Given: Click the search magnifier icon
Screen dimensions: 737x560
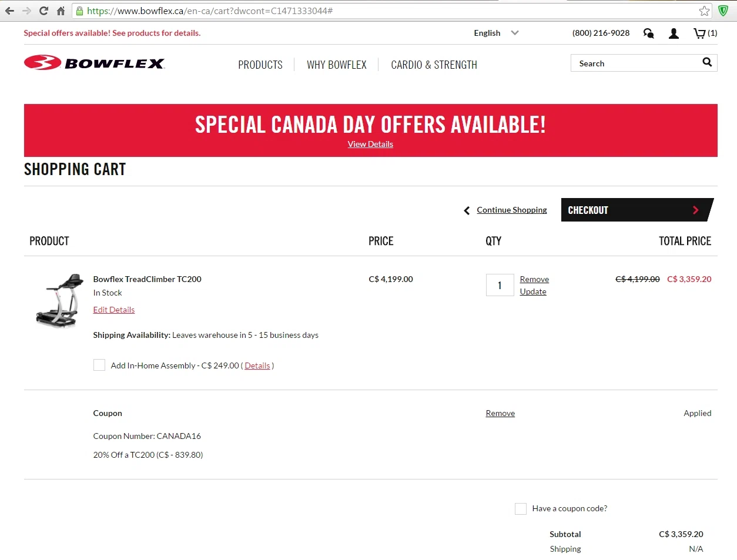Looking at the screenshot, I should [707, 62].
